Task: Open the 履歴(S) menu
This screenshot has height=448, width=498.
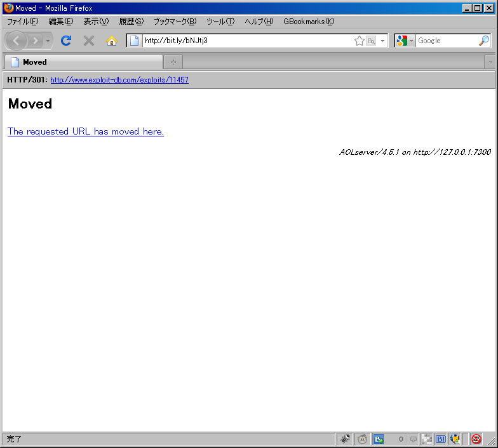Action: click(x=131, y=22)
